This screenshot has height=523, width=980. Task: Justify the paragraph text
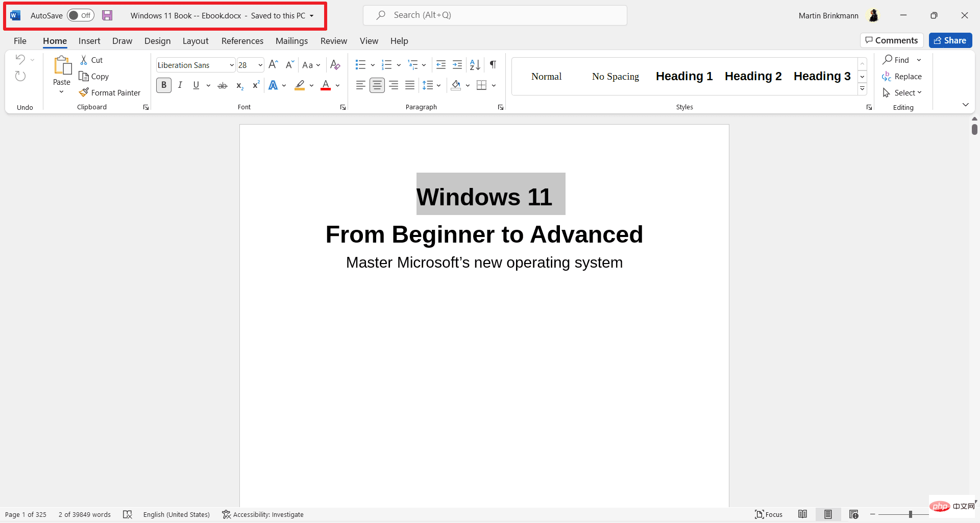pyautogui.click(x=410, y=85)
